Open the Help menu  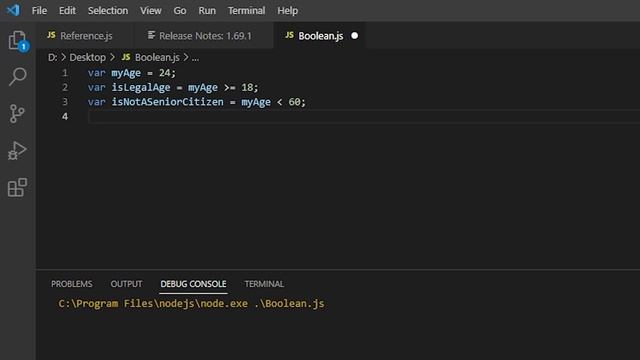(287, 11)
